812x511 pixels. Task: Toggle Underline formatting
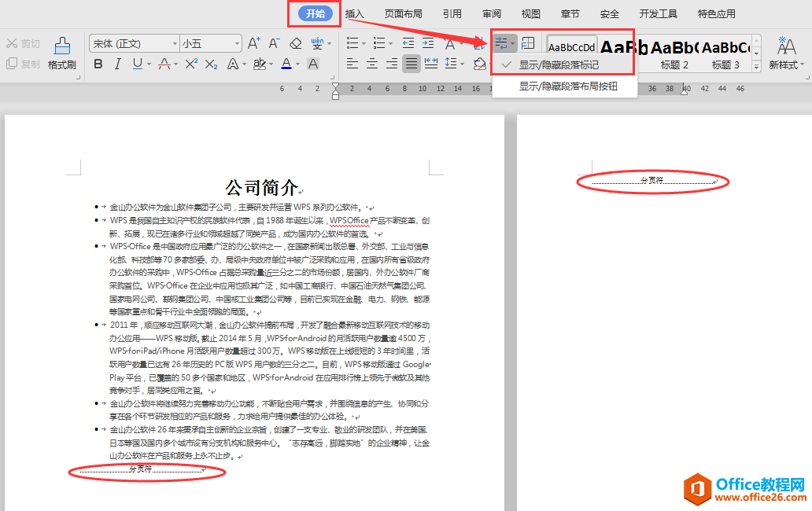coord(137,64)
